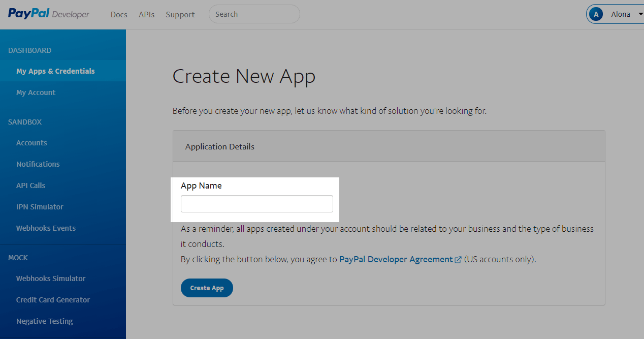Screen dimensions: 644x339
Task: Click the Alona user avatar icon
Action: [x=596, y=14]
